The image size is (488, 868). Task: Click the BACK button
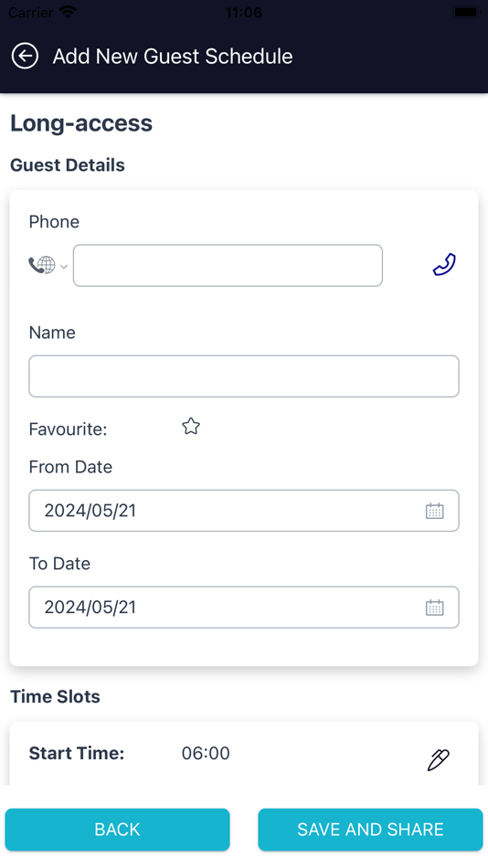pyautogui.click(x=117, y=830)
